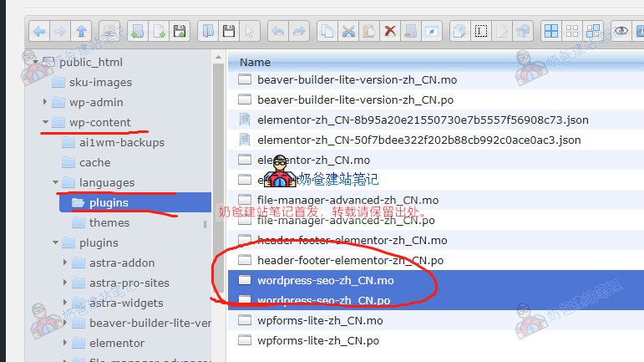Toggle the Preview eye icon
Image resolution: width=644 pixels, height=362 pixels.
621,32
